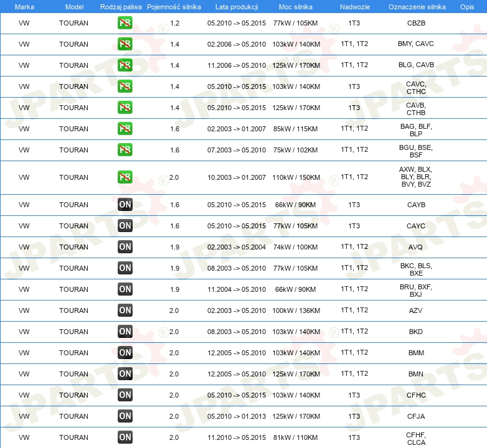Select engine code BMN
The height and width of the screenshot is (448, 487).
pos(416,374)
